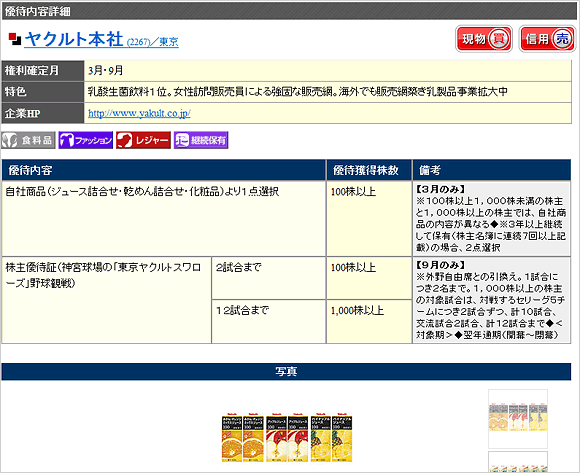Click the 写真 section header
Screen dimensions: 580x473
click(286, 372)
